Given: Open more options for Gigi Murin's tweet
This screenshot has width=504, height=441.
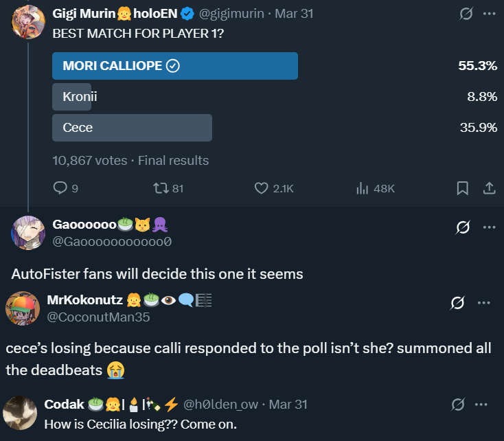Looking at the screenshot, I should coord(489,14).
